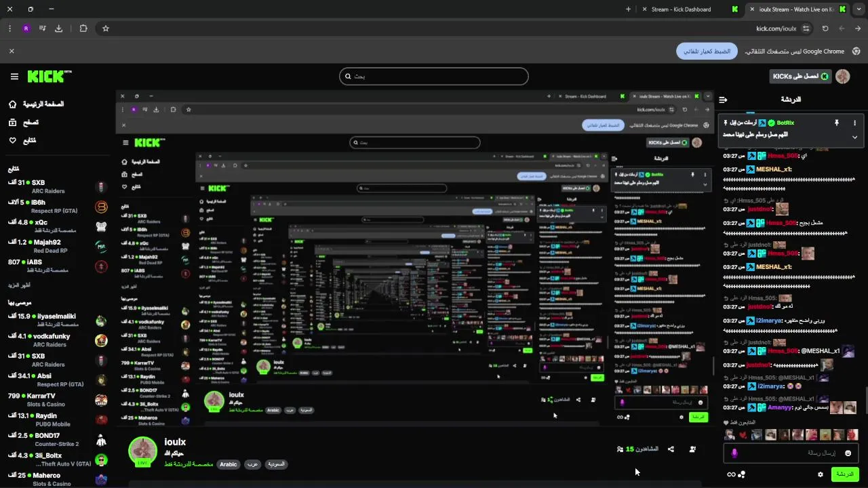This screenshot has height=488, width=868.
Task: Click the BotRix username in pinned message
Action: click(x=785, y=123)
